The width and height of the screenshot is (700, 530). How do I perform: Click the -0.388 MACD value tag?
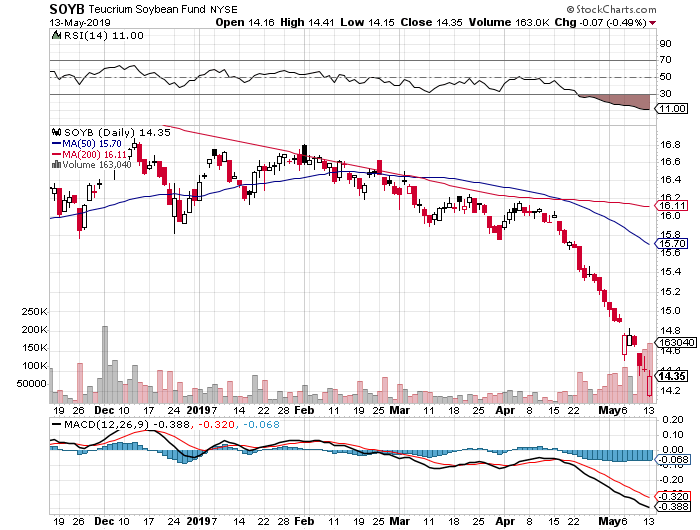(673, 507)
